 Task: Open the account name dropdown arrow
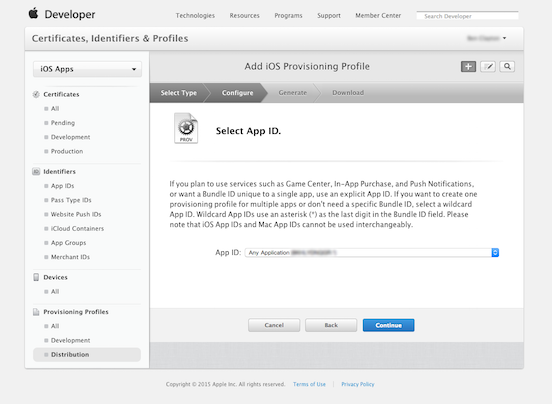(x=504, y=38)
